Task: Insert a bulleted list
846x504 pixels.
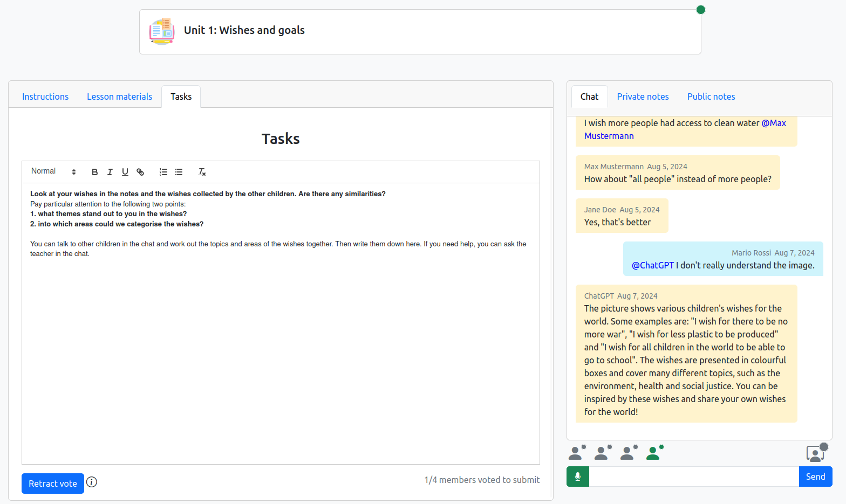Action: [179, 172]
